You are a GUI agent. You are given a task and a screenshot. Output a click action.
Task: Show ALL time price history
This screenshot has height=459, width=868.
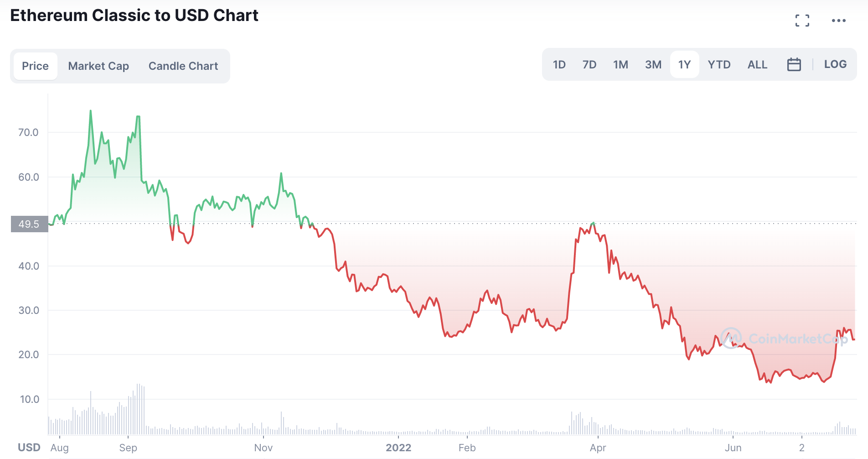click(x=757, y=64)
